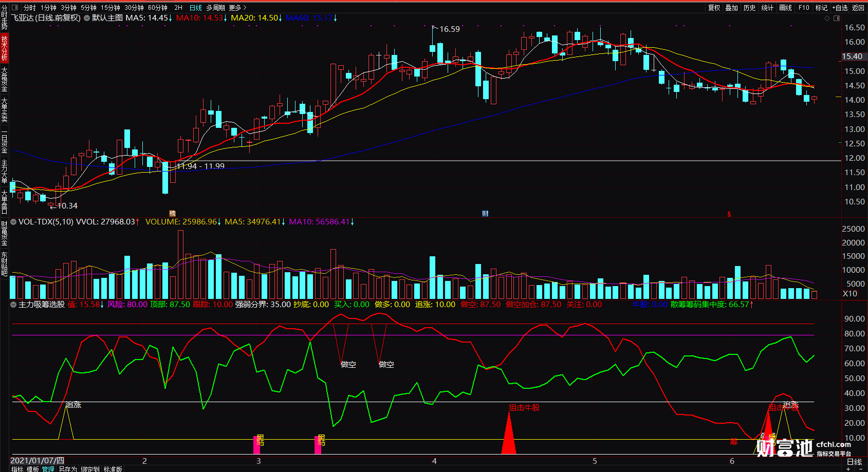The width and height of the screenshot is (868, 472).
Task: Open the 默认主图 indicator dropdown arrow
Action: click(x=87, y=18)
